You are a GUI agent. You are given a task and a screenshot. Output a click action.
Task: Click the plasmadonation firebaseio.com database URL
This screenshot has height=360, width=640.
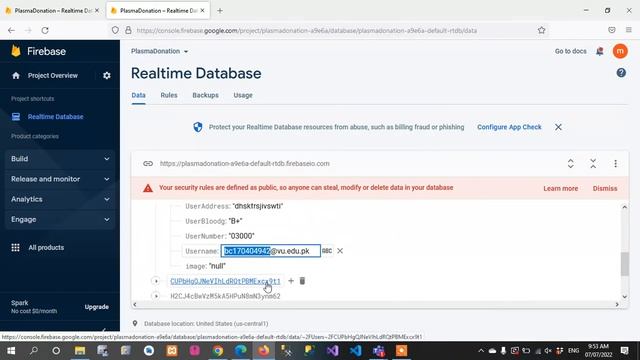pyautogui.click(x=244, y=164)
